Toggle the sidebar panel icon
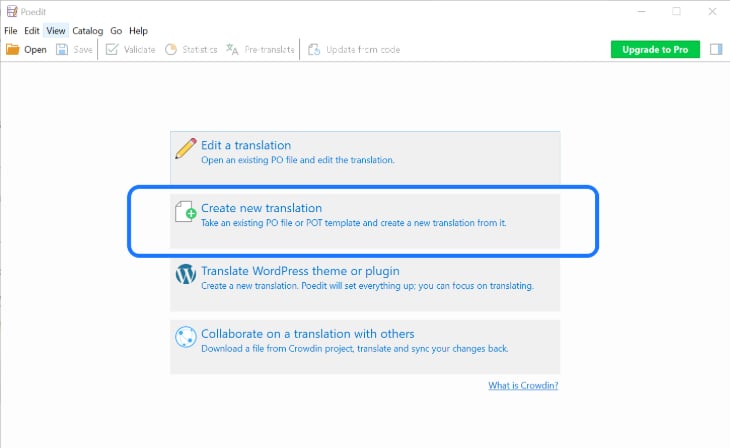Screen dimensions: 730x448 pos(716,49)
